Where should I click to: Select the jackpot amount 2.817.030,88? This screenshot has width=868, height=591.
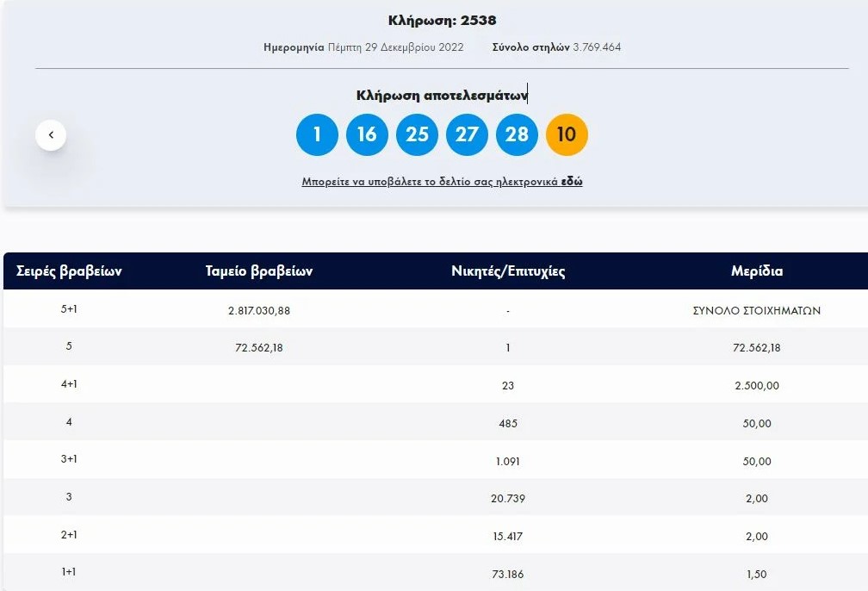coord(259,310)
